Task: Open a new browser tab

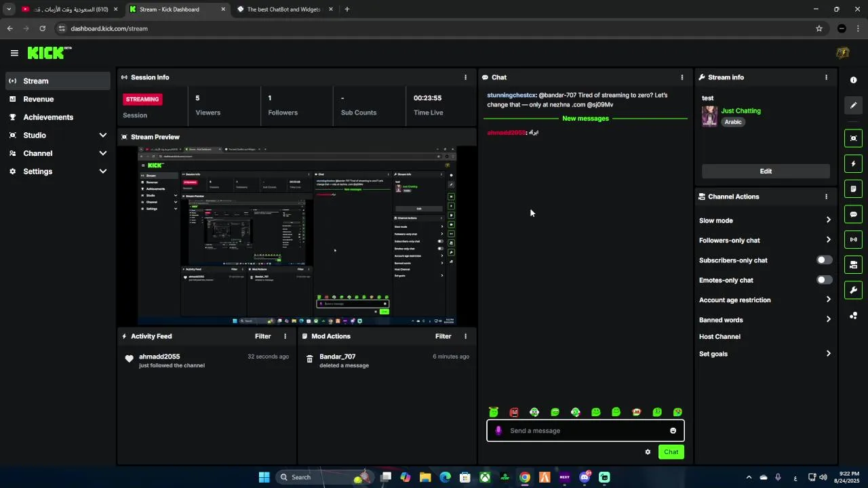Action: pyautogui.click(x=347, y=9)
